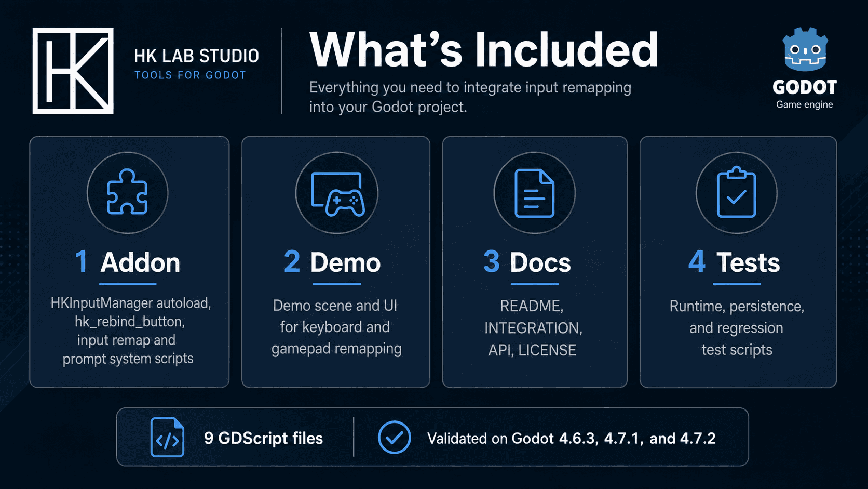The height and width of the screenshot is (489, 868).
Task: Select the document Docs icon
Action: (534, 193)
